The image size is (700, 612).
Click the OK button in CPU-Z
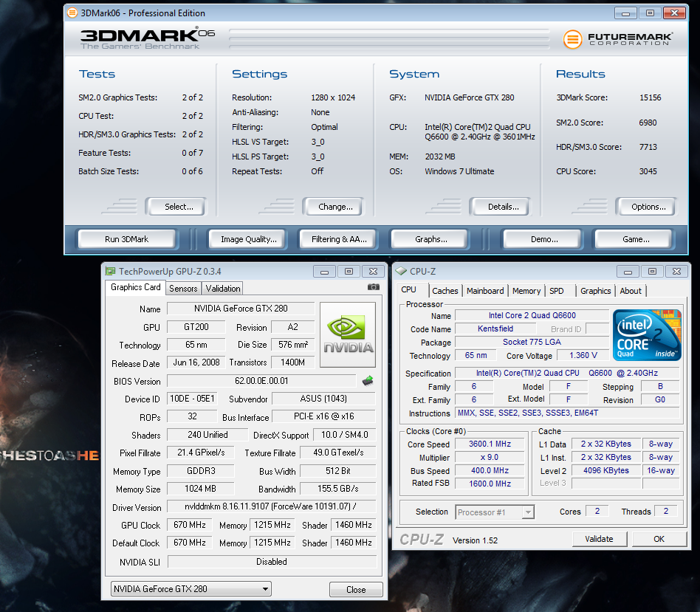tap(659, 539)
